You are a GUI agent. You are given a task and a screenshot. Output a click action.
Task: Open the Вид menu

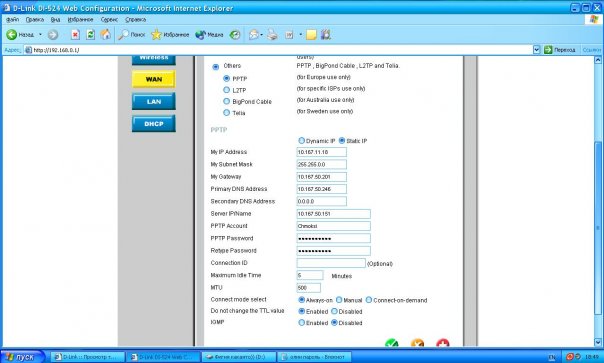(55, 19)
